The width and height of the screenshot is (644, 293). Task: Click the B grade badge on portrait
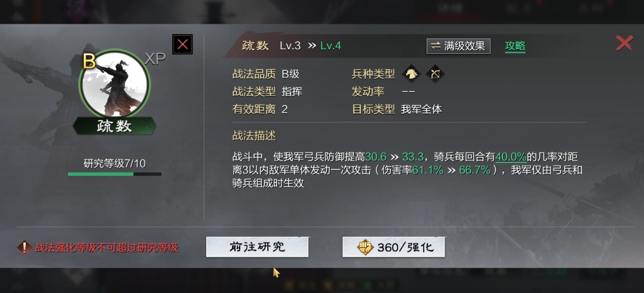89,61
